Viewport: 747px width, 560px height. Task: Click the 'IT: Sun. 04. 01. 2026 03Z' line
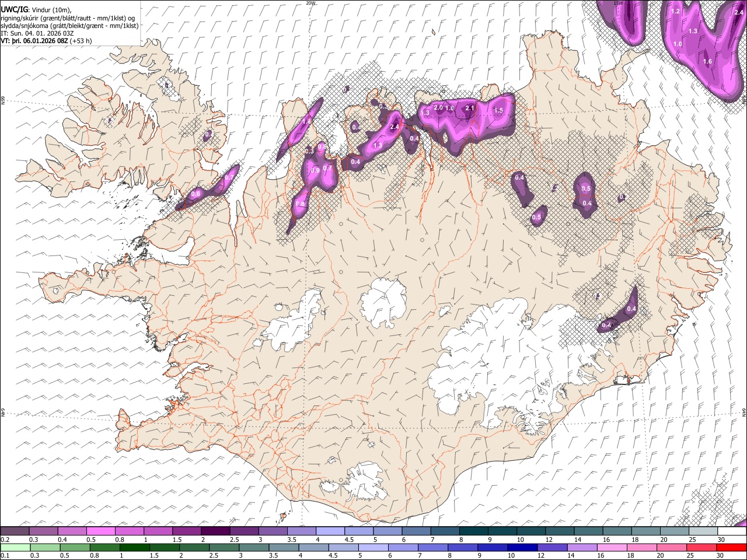point(37,33)
